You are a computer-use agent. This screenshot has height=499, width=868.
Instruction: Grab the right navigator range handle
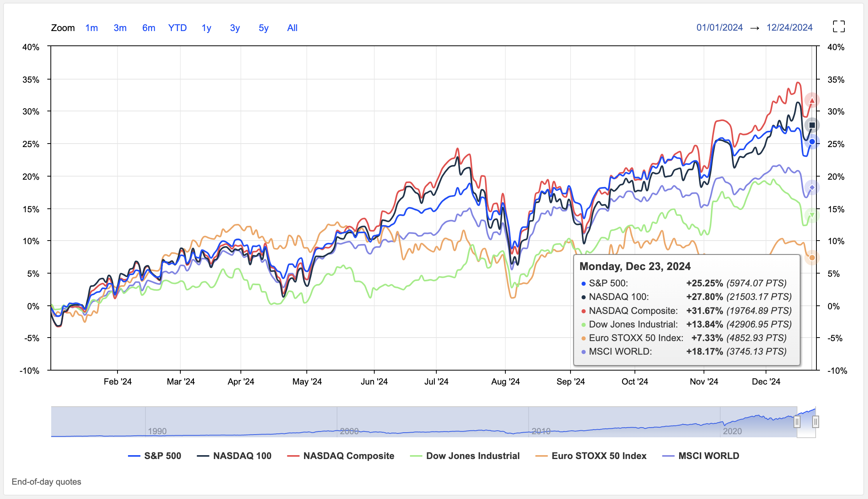coord(816,422)
